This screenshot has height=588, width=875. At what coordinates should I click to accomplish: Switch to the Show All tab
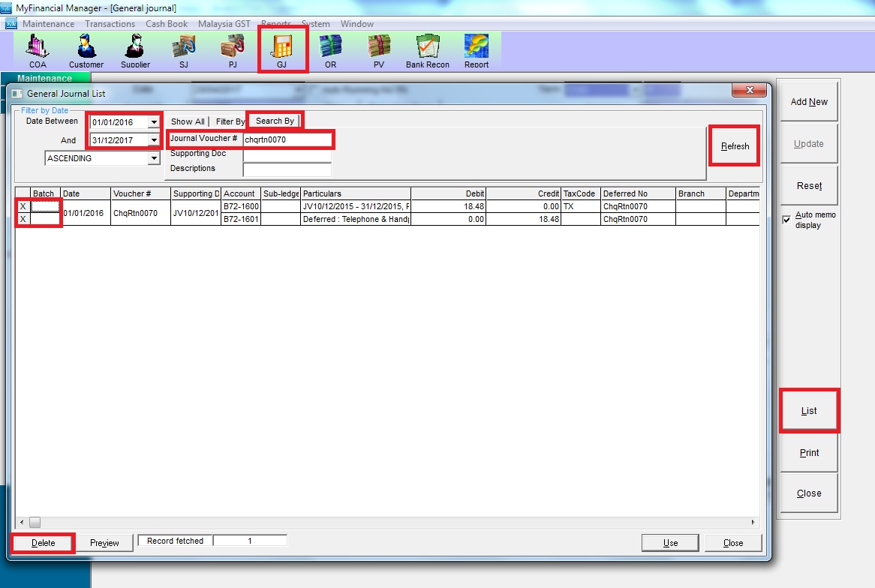point(187,121)
